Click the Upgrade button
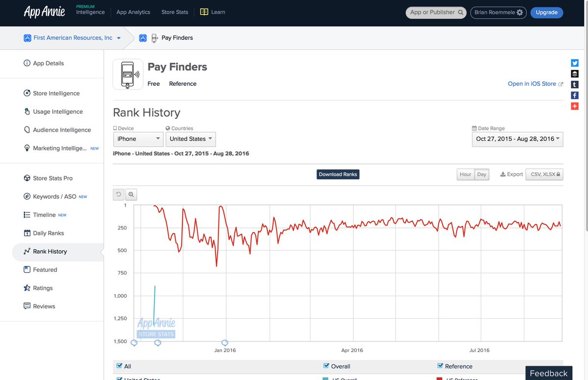This screenshot has width=588, height=380. tap(547, 13)
